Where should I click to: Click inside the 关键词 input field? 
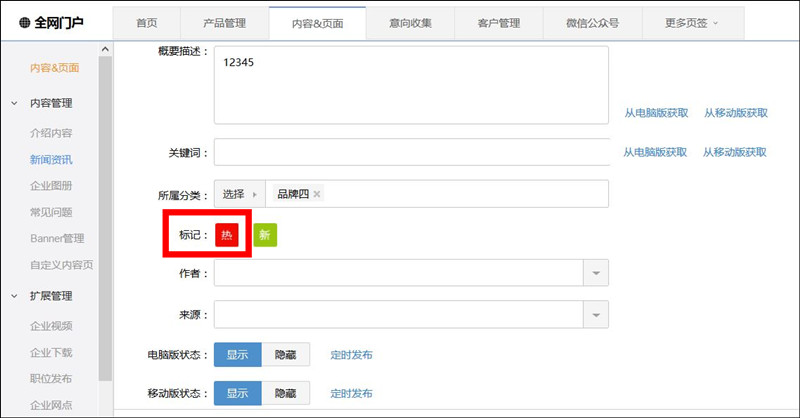coord(411,152)
